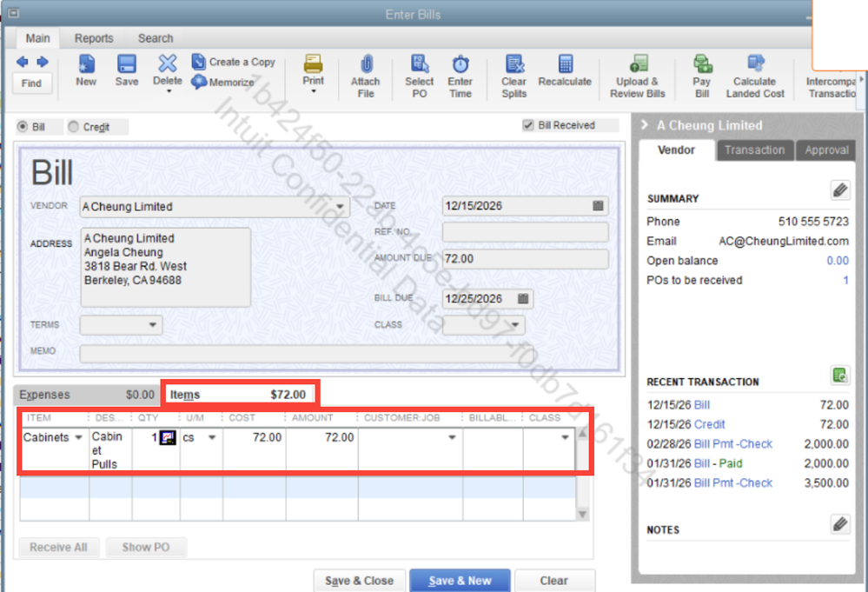Go to previous bill with left arrow

click(x=22, y=62)
